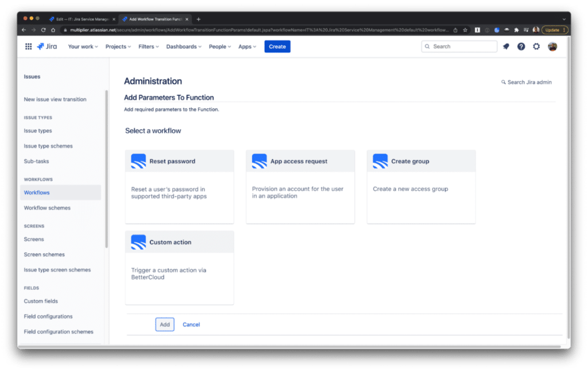Select the App access request workflow card
Image resolution: width=588 pixels, height=372 pixels.
pyautogui.click(x=300, y=187)
